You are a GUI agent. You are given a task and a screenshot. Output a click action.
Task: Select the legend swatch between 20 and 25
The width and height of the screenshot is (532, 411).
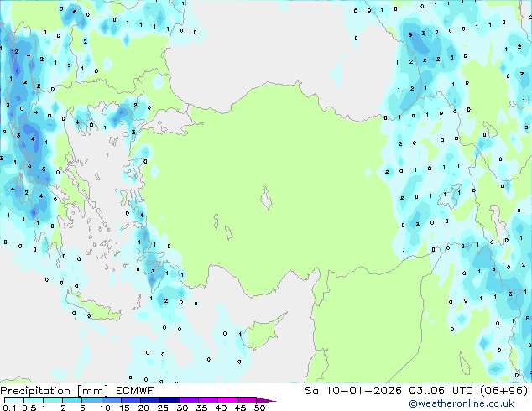(x=149, y=400)
